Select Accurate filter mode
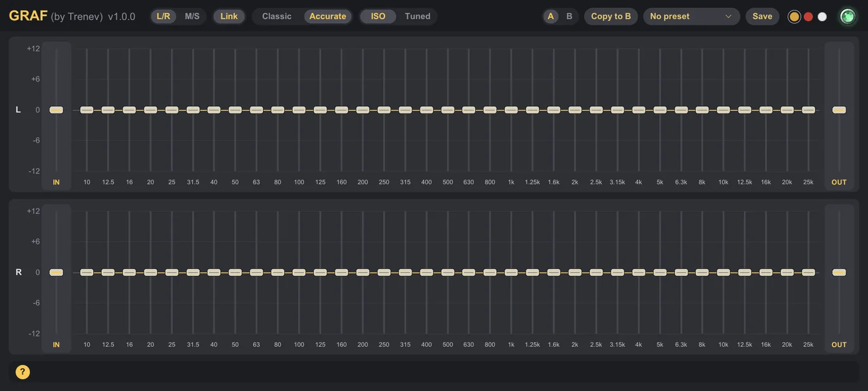The height and width of the screenshot is (391, 868). tap(328, 16)
